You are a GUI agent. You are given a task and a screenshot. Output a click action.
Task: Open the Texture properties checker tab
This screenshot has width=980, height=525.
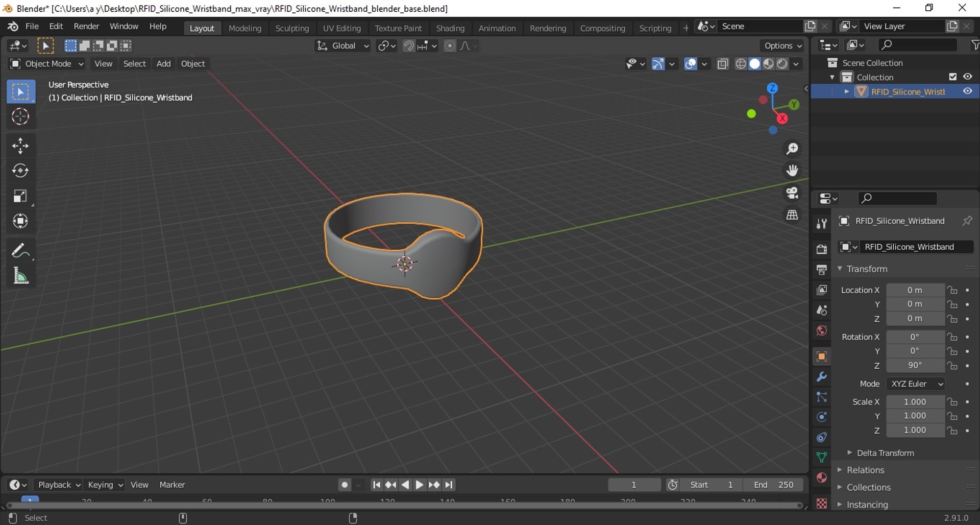[821, 504]
